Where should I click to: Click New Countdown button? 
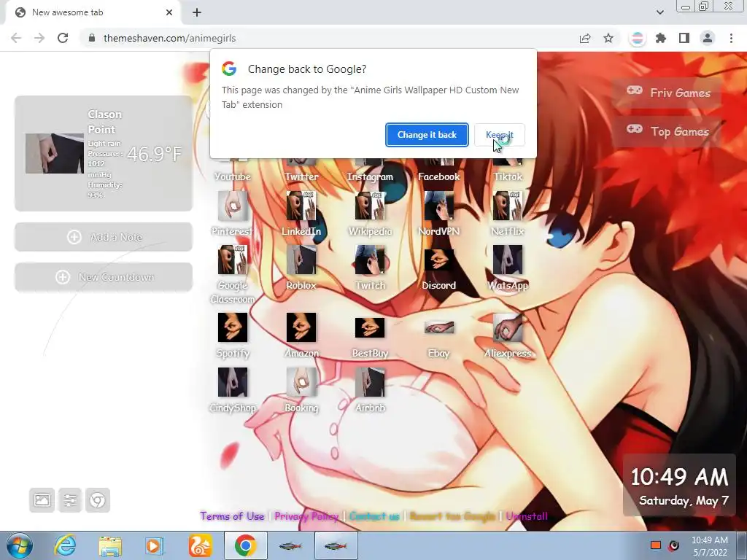tap(104, 276)
